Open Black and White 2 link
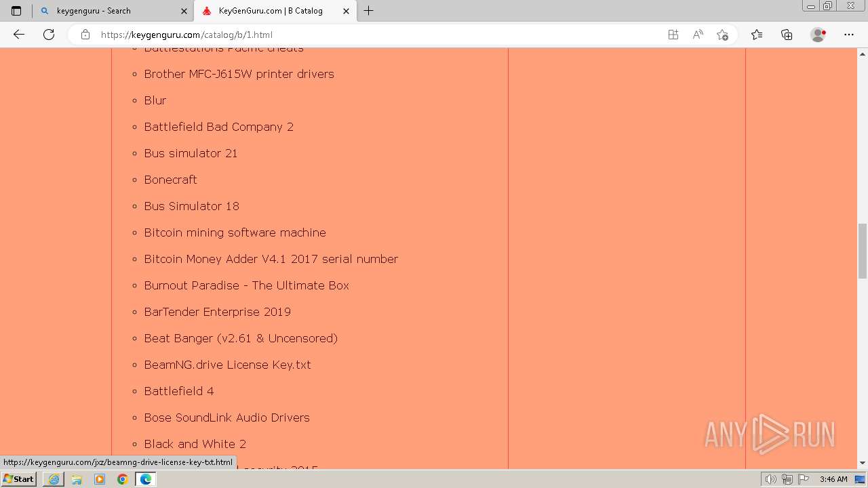Screen dimensions: 868x488 pos(195,444)
